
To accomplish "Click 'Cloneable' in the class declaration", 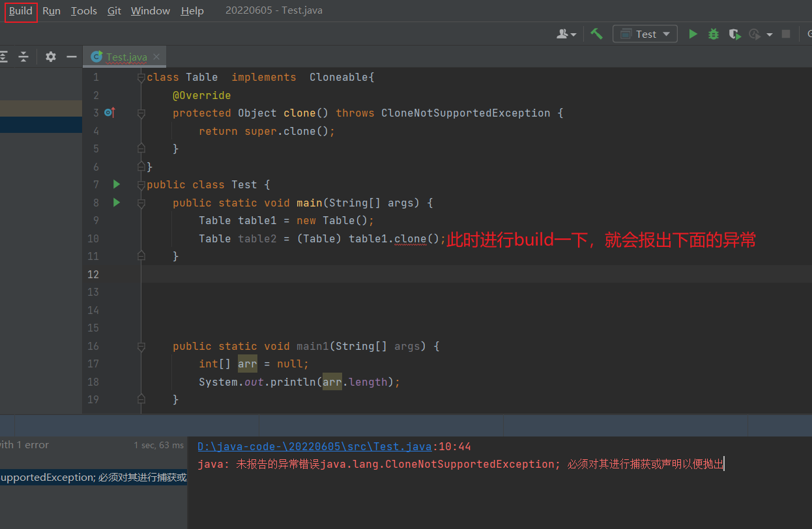I will pos(339,78).
